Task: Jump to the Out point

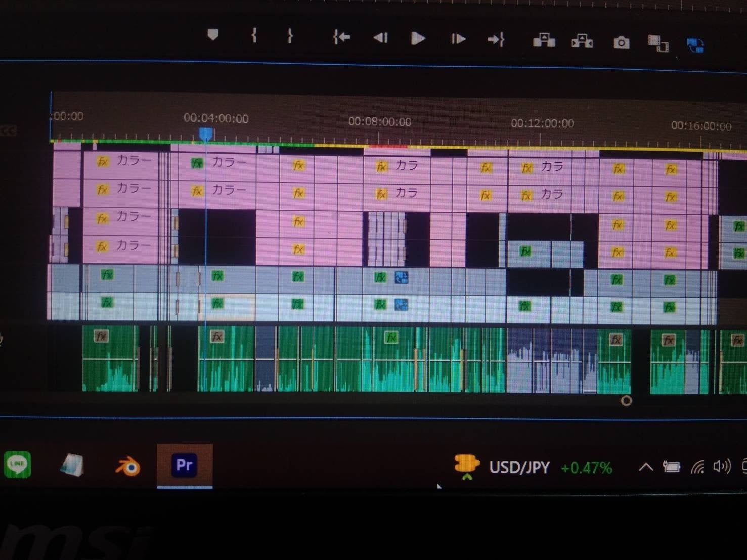Action: (x=496, y=39)
